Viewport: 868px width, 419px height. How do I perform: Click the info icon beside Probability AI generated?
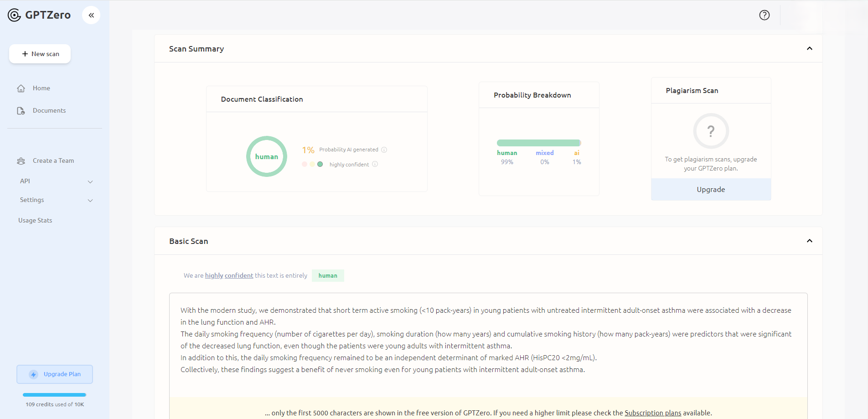[384, 150]
